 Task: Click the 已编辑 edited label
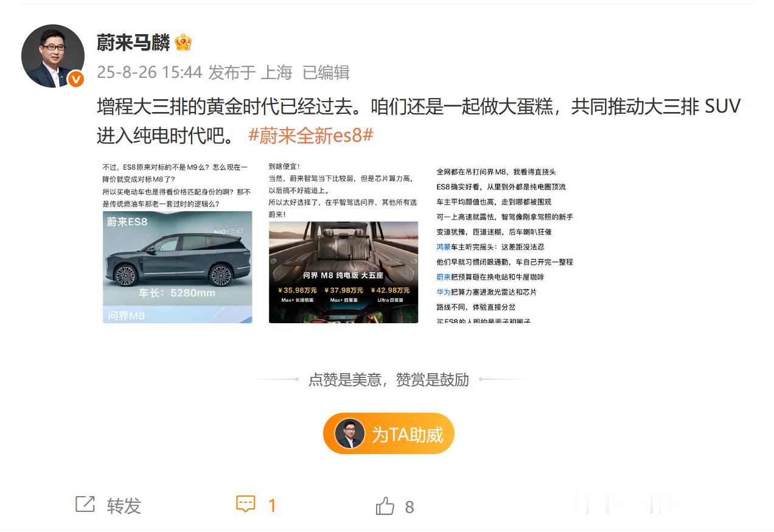pos(326,72)
